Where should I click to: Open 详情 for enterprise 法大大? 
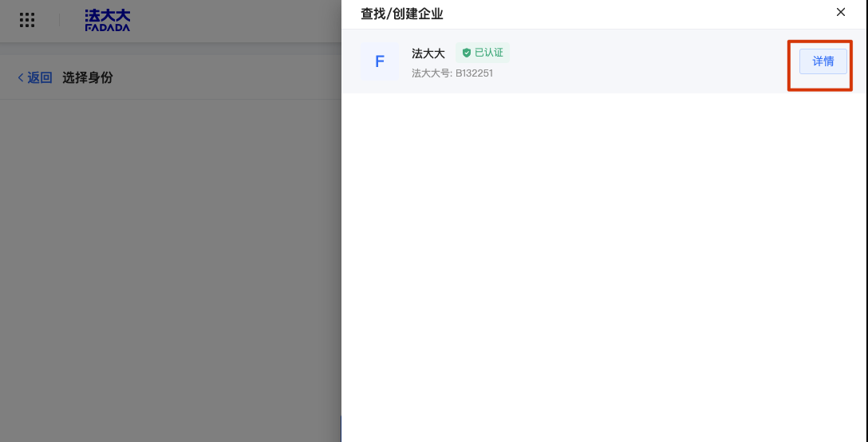[x=823, y=61]
